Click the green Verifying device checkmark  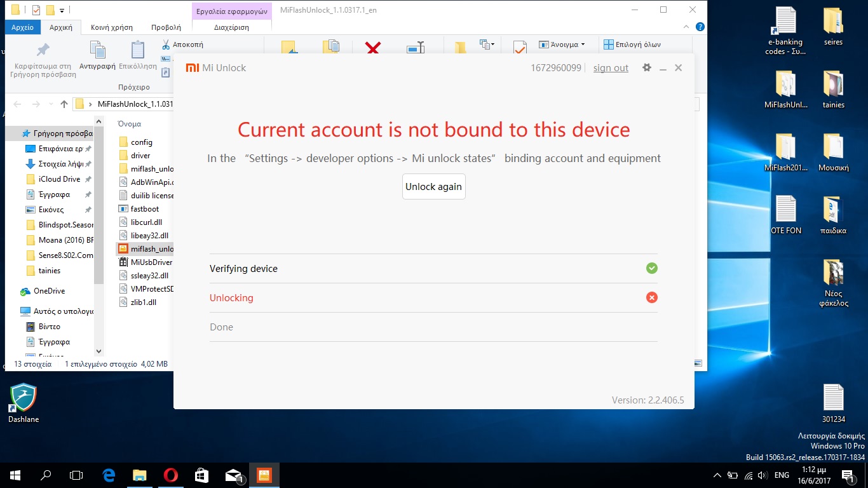pos(651,268)
